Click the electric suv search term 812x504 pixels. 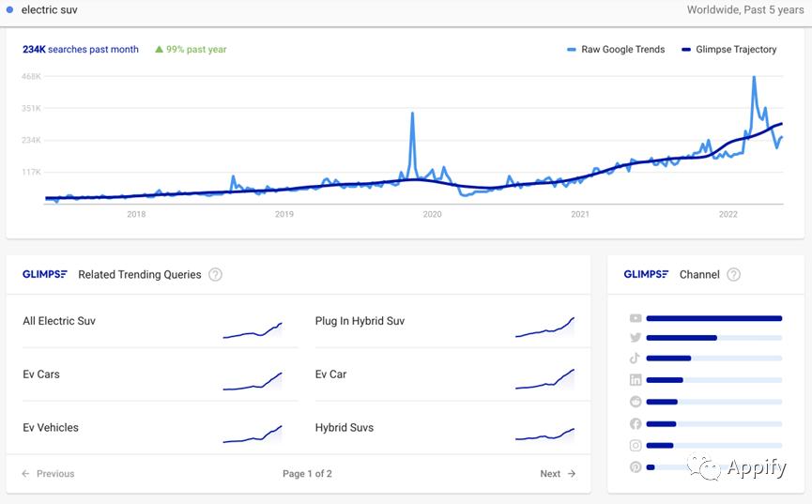(x=49, y=10)
